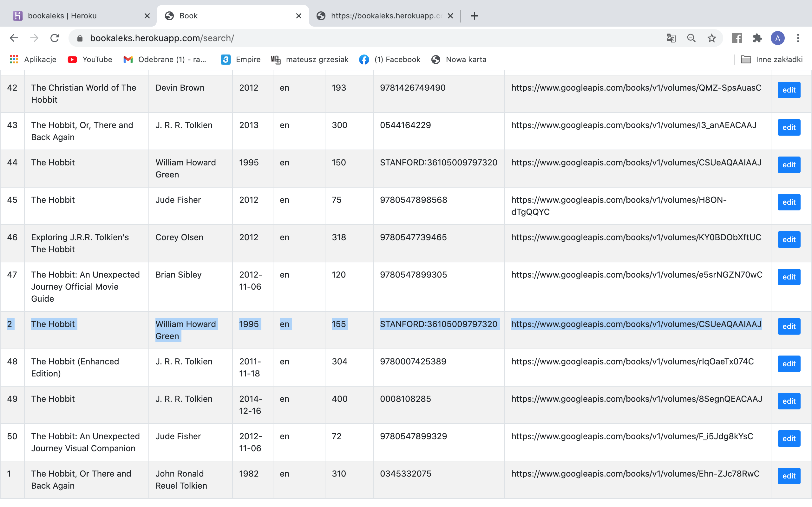Click edit for The Hobbit (Enhanced Edition)
The width and height of the screenshot is (812, 507).
coord(789,364)
